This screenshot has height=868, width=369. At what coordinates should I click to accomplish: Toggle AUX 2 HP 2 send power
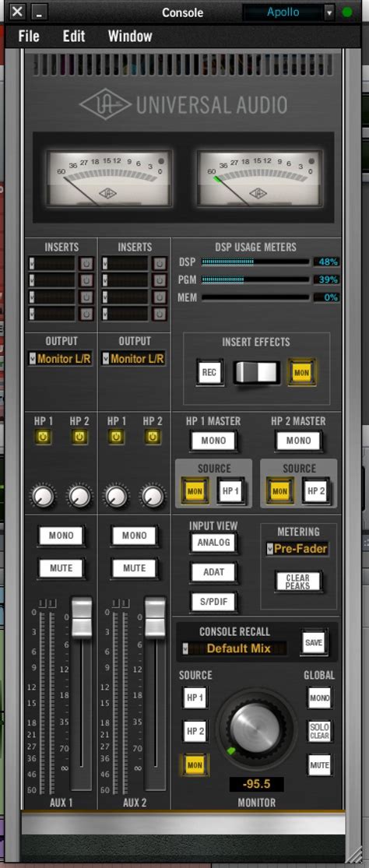[x=153, y=438]
